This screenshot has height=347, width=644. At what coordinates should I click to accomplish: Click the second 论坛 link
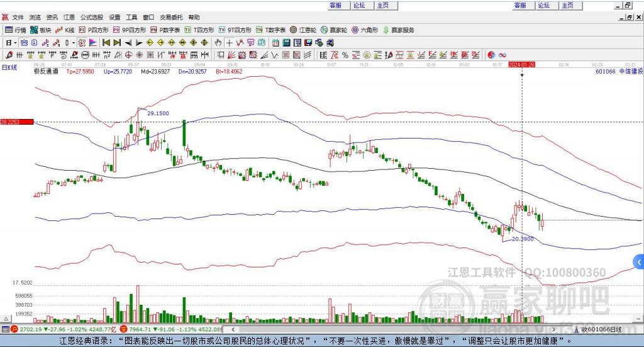(x=544, y=5)
